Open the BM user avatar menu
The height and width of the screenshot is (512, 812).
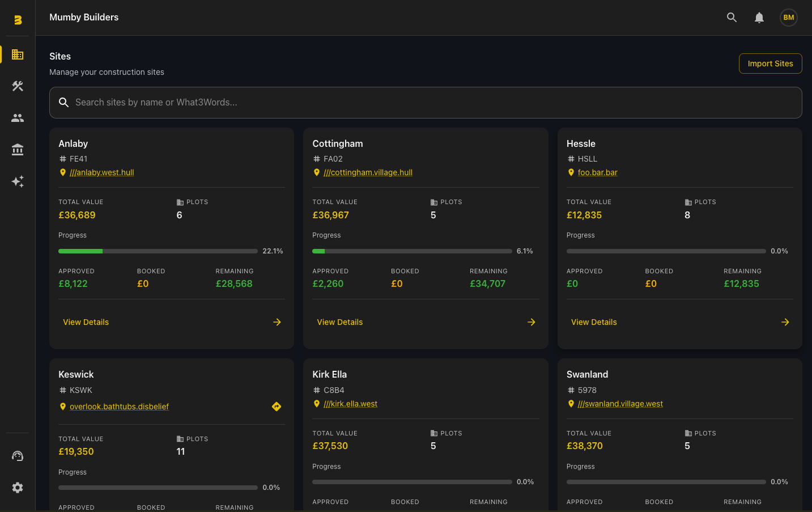point(788,18)
